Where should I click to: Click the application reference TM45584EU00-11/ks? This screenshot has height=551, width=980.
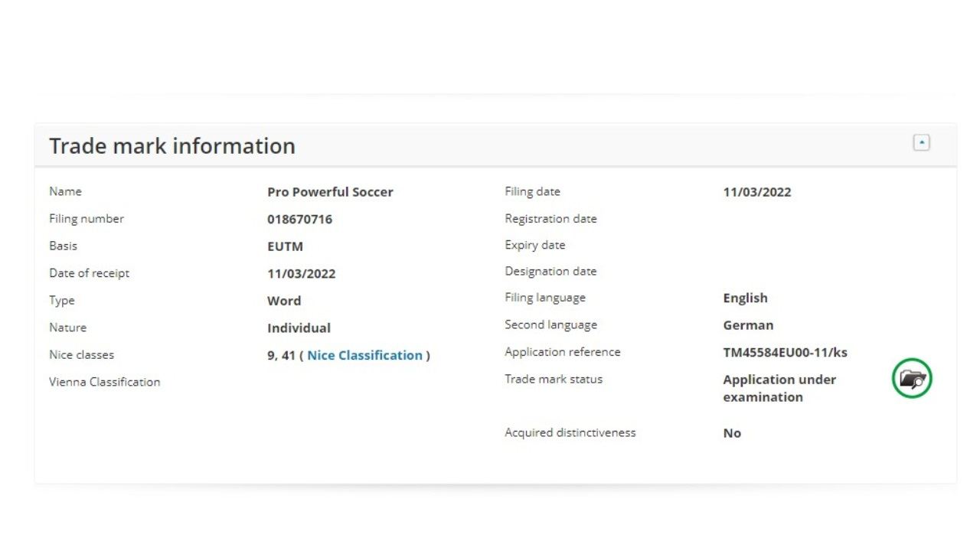(x=785, y=353)
